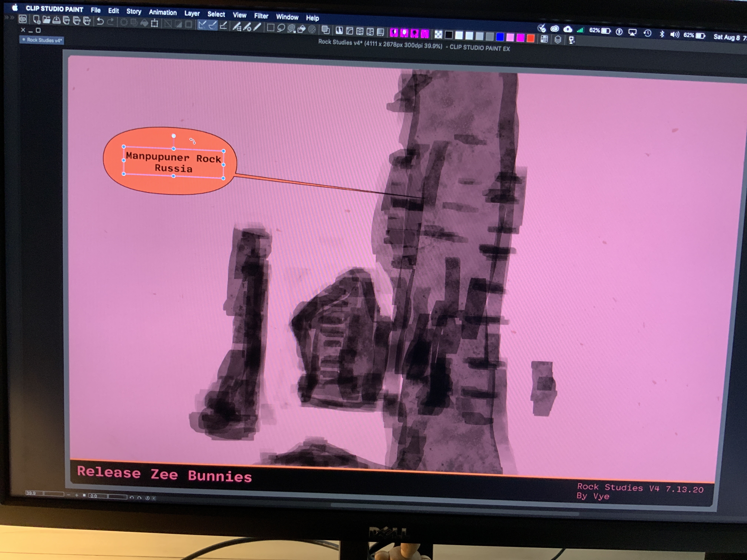Click the pen-with-gear settings icon
Image resolution: width=747 pixels, height=560 pixels.
pos(247,27)
